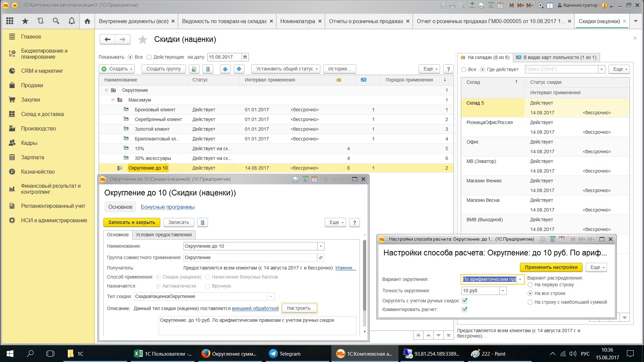644x362 pixels.
Task: Click the Описание text area
Action: coord(257,325)
